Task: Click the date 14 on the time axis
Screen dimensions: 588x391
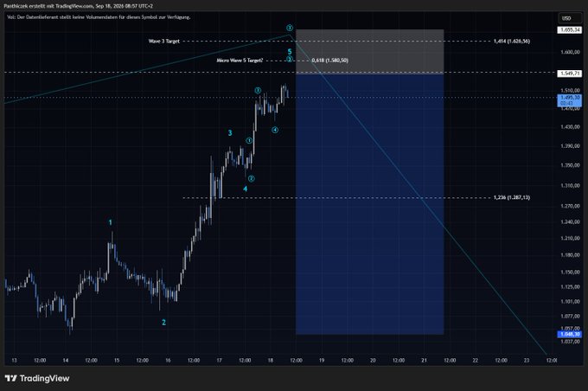Action: [x=66, y=360]
